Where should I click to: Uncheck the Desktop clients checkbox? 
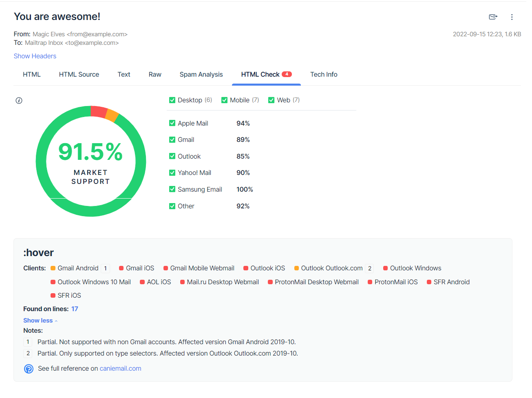click(x=172, y=100)
